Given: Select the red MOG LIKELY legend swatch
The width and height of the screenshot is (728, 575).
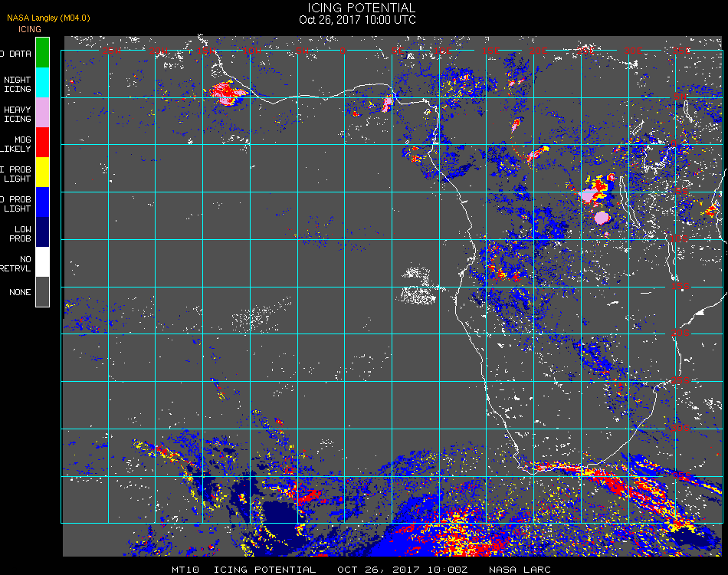Looking at the screenshot, I should [x=42, y=142].
